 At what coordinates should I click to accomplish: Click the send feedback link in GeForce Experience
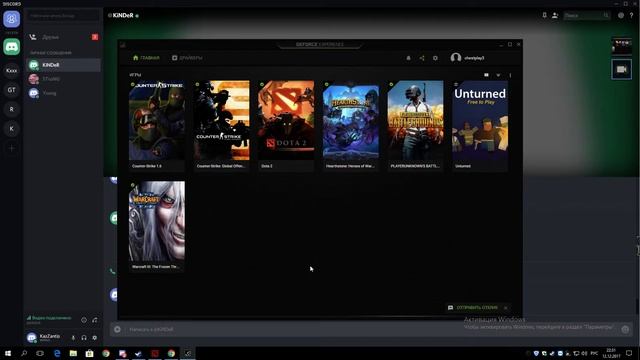pyautogui.click(x=473, y=308)
